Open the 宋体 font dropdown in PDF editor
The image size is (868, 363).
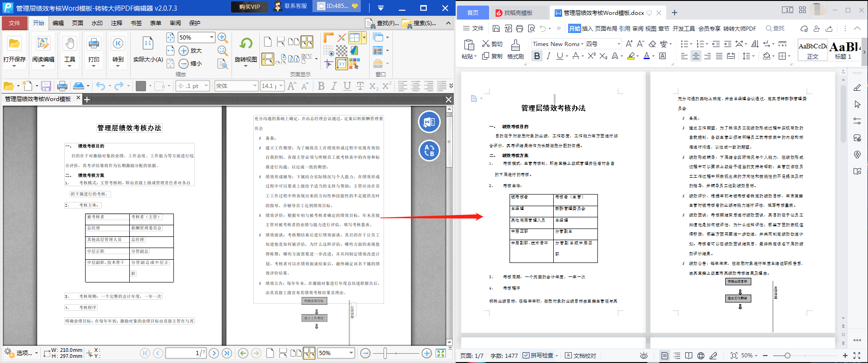pyautogui.click(x=255, y=86)
